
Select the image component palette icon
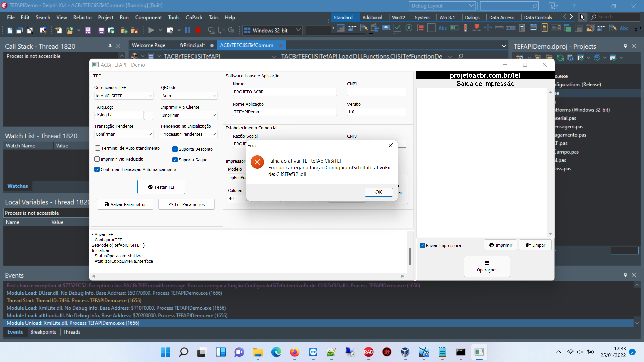coord(590,28)
